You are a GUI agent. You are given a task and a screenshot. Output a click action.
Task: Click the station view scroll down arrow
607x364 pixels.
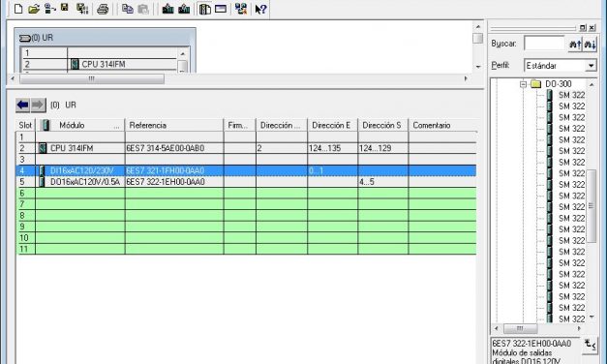click(478, 67)
